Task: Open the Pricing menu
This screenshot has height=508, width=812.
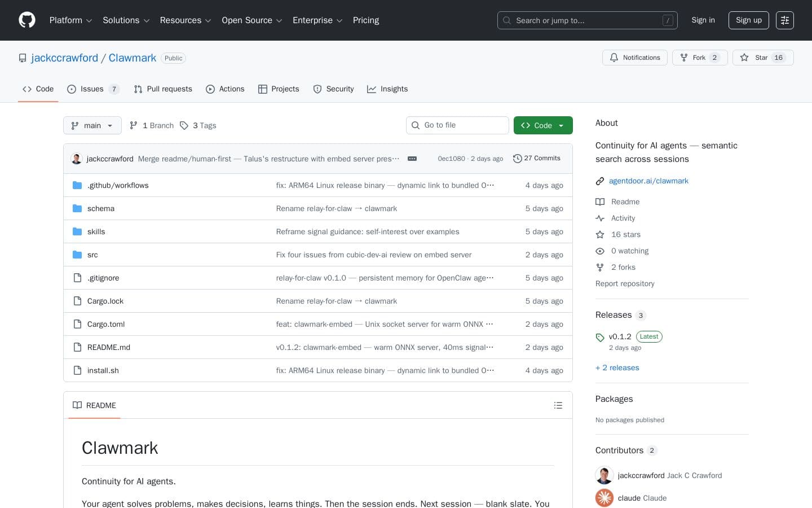Action: click(365, 20)
